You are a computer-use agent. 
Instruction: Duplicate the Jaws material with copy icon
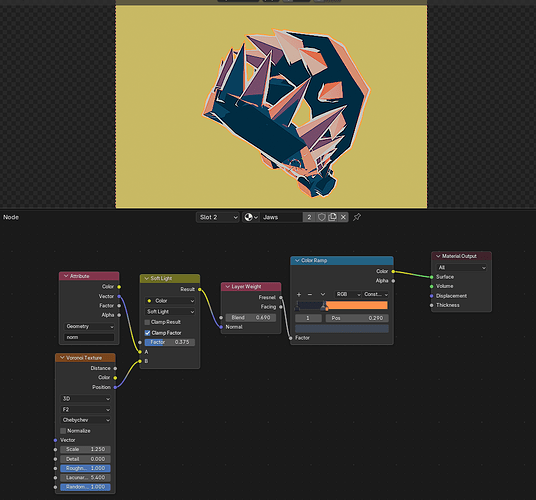click(x=332, y=217)
